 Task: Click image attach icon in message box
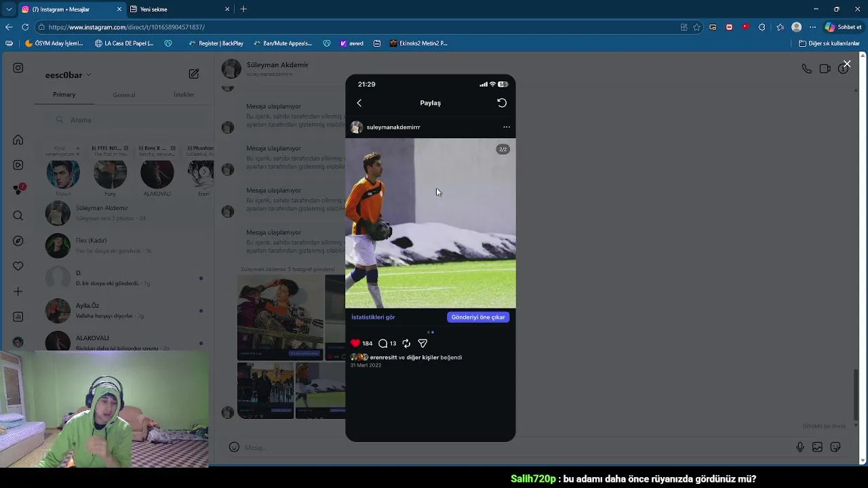coord(818,447)
